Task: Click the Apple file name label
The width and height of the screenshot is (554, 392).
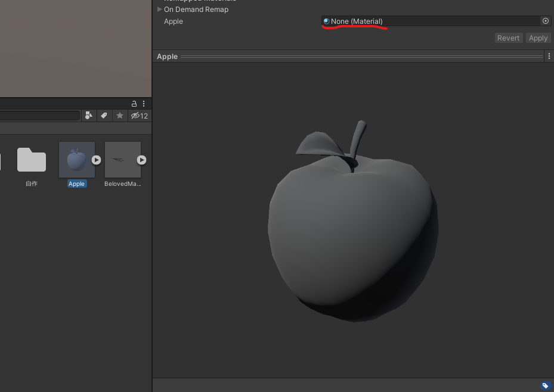Action: pyautogui.click(x=77, y=184)
